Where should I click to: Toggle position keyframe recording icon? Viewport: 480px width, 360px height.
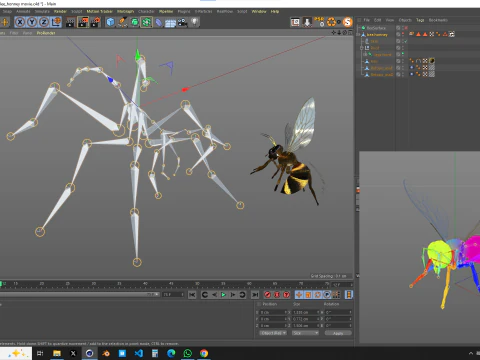click(299, 295)
